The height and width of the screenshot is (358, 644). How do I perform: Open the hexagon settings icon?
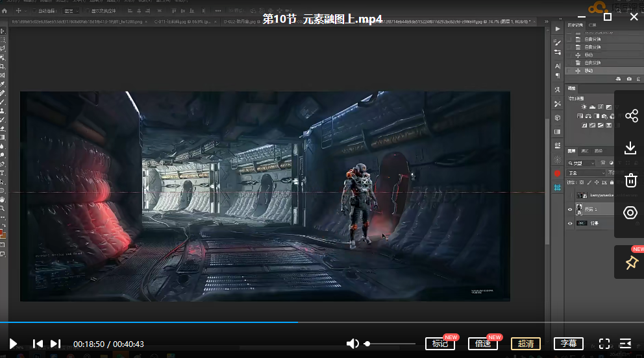(x=630, y=213)
